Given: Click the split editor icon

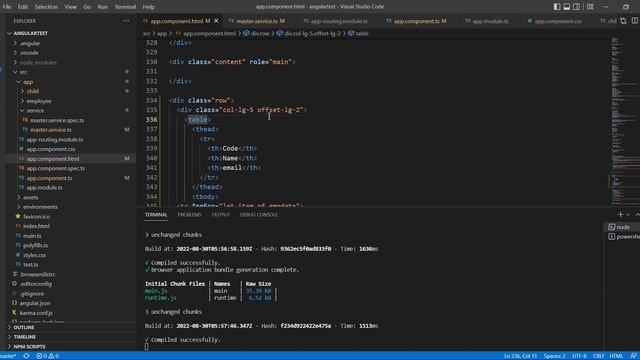Looking at the screenshot, I should [x=635, y=21].
